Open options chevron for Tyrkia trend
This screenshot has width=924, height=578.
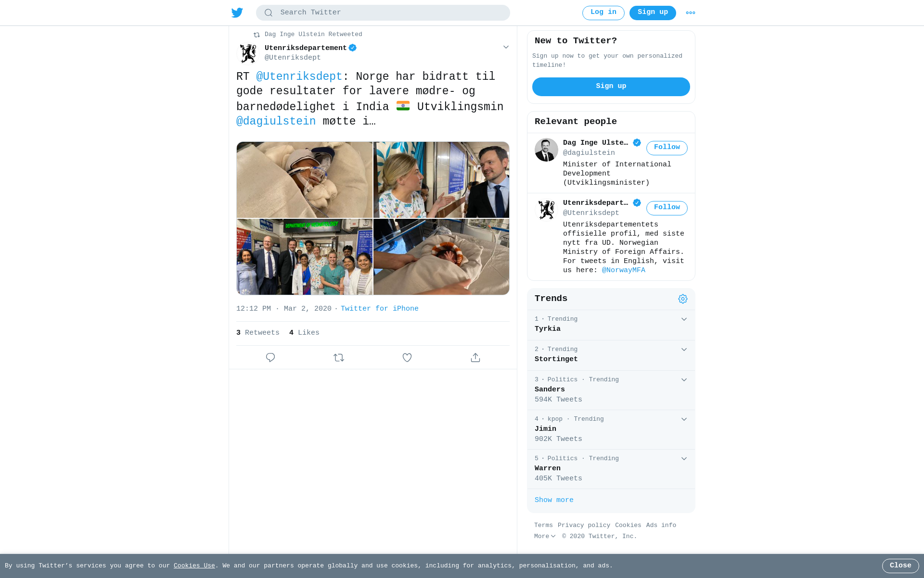pos(684,319)
